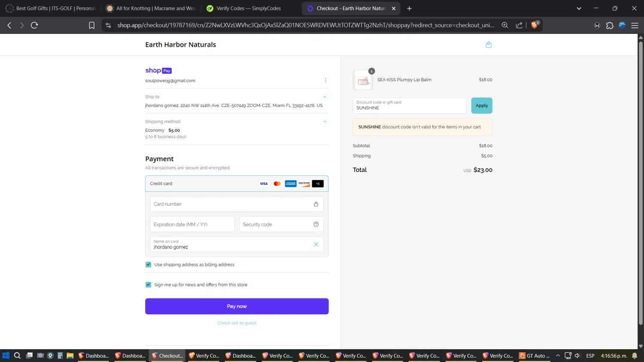Uncheck Sign me up for news and offers

149,285
